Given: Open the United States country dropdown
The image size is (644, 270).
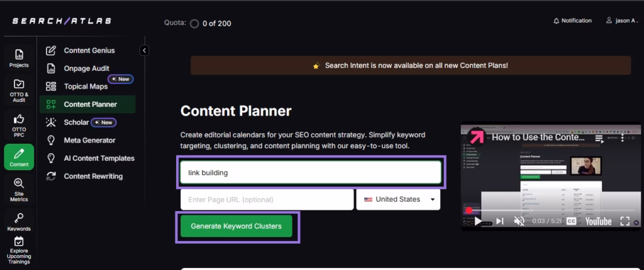Looking at the screenshot, I should pos(398,200).
